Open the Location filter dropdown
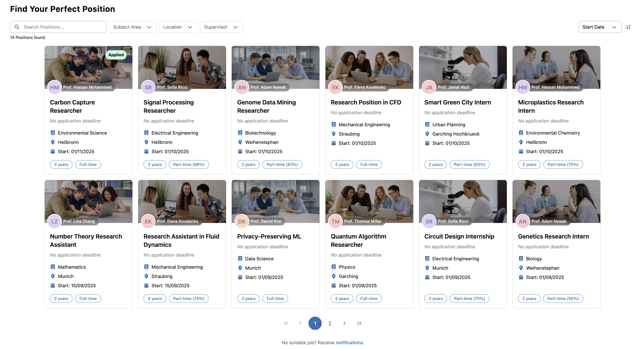 (178, 27)
